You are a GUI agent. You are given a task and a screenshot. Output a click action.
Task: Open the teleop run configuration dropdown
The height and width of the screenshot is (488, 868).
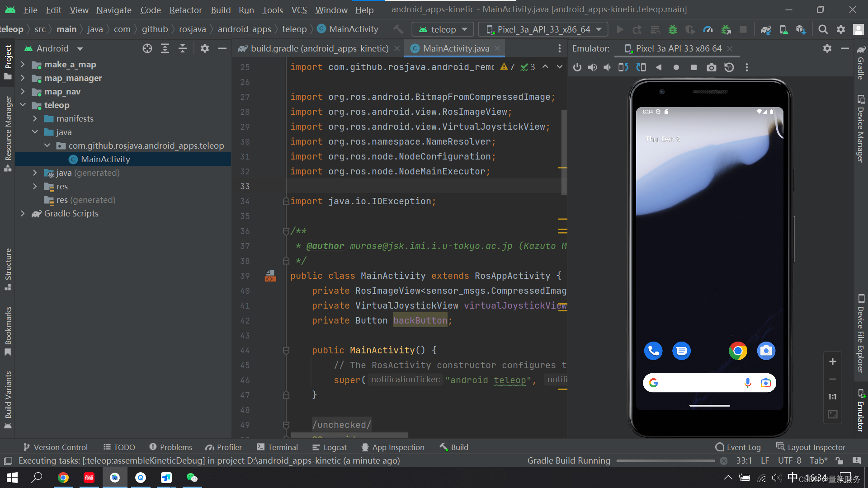443,29
